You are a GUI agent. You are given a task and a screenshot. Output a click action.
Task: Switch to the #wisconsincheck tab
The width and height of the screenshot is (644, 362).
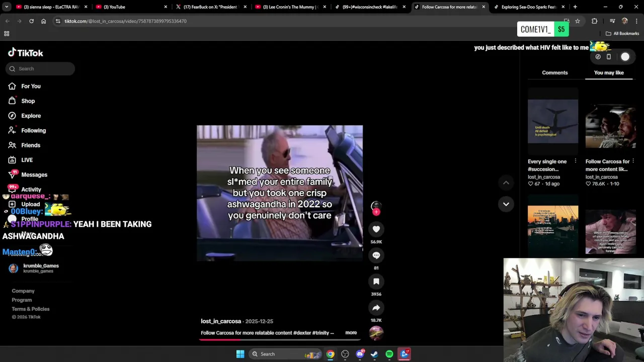tap(370, 7)
